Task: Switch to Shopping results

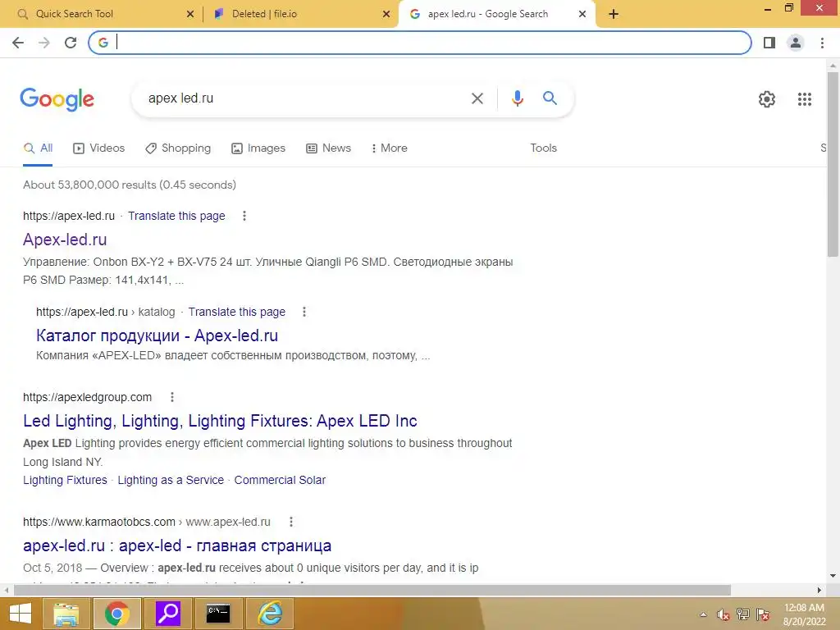Action: coord(178,148)
